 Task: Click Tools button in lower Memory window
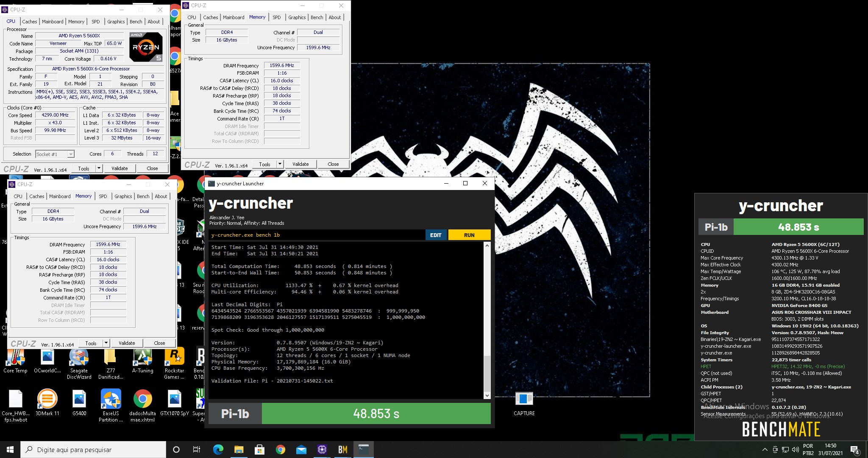click(91, 343)
